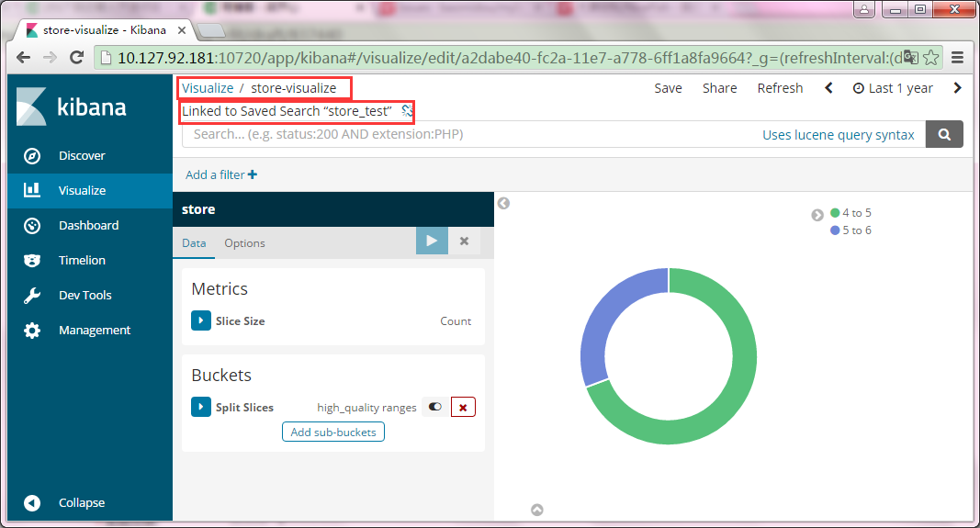Viewport: 980px width, 528px height.
Task: Click the Collapse sidebar arrow icon
Action: (x=32, y=503)
